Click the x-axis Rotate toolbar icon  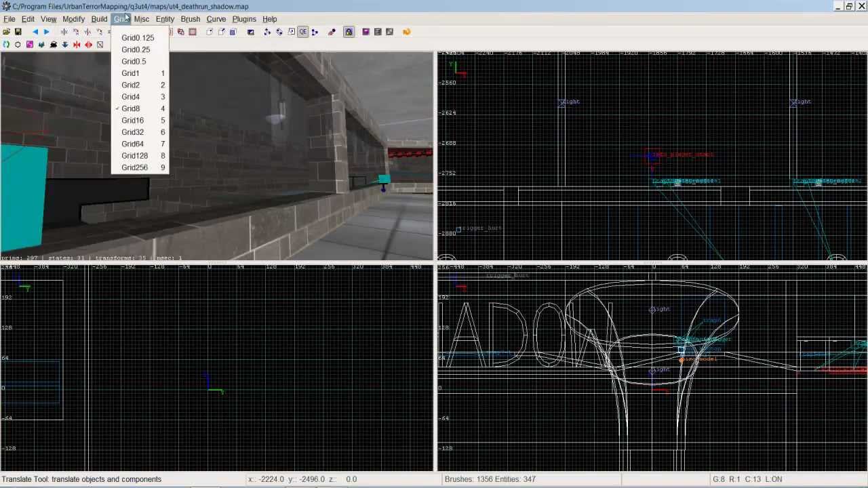click(76, 32)
